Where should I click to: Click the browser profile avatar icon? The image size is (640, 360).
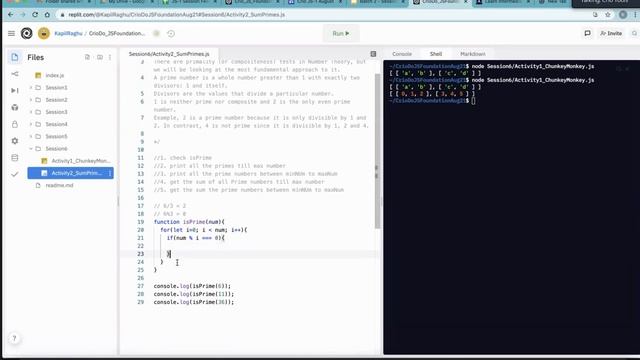pyautogui.click(x=623, y=15)
